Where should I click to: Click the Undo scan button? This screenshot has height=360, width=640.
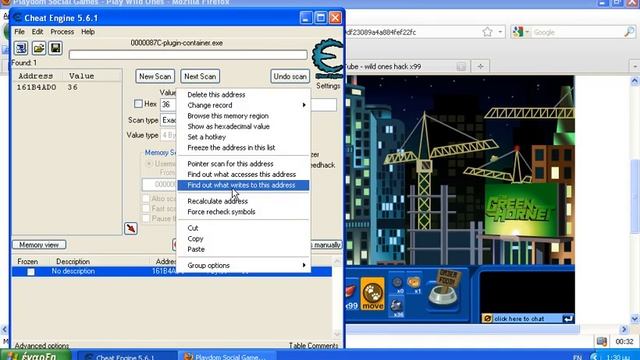point(290,76)
